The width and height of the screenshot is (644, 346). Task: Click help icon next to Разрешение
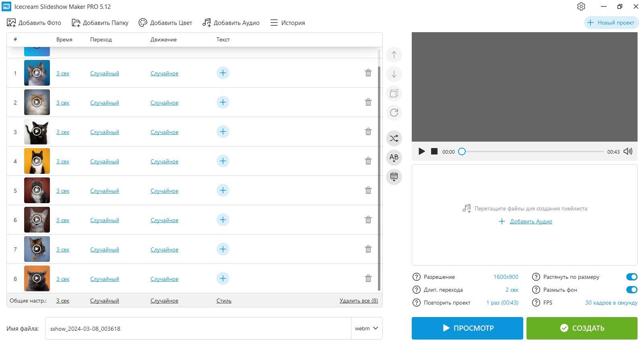tap(417, 277)
